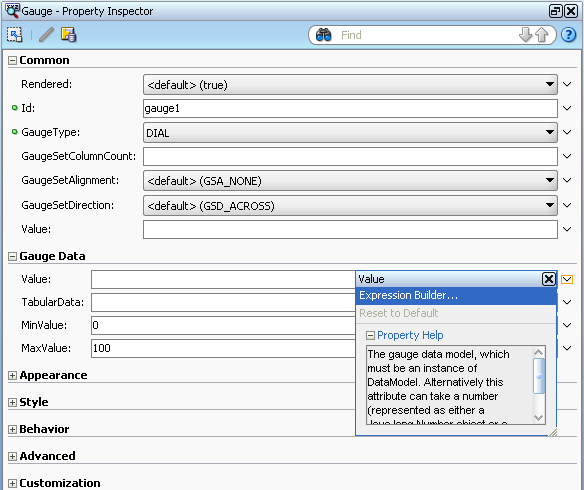Click the green changed indicator beside Id
Image resolution: width=584 pixels, height=490 pixels.
pyautogui.click(x=15, y=108)
